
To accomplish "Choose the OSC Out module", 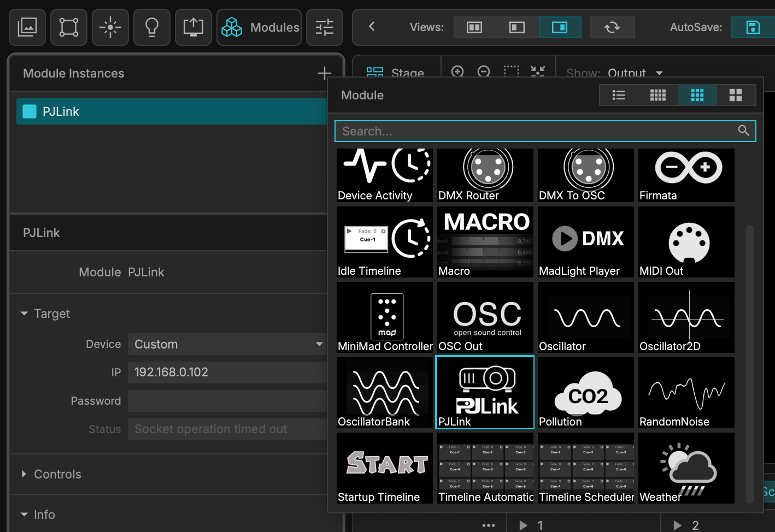I will (485, 317).
